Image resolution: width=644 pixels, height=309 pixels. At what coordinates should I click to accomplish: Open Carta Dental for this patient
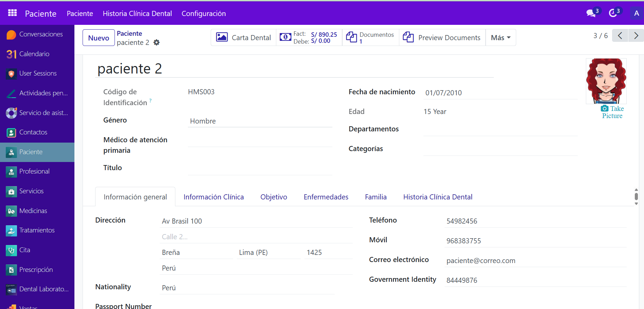(243, 37)
